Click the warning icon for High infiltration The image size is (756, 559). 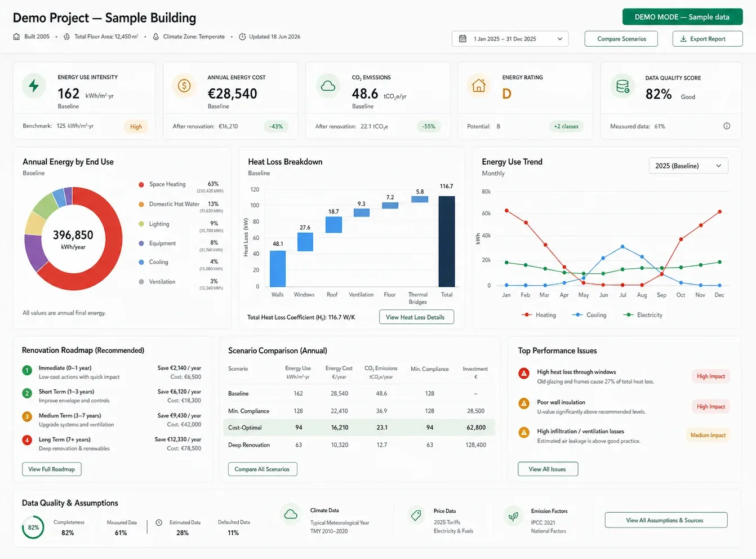coord(524,432)
